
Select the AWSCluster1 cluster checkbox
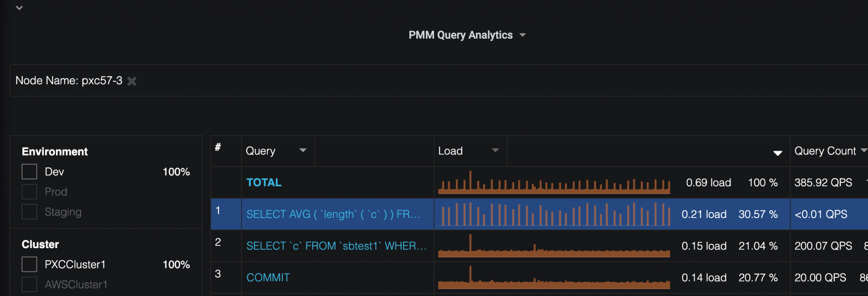29,284
